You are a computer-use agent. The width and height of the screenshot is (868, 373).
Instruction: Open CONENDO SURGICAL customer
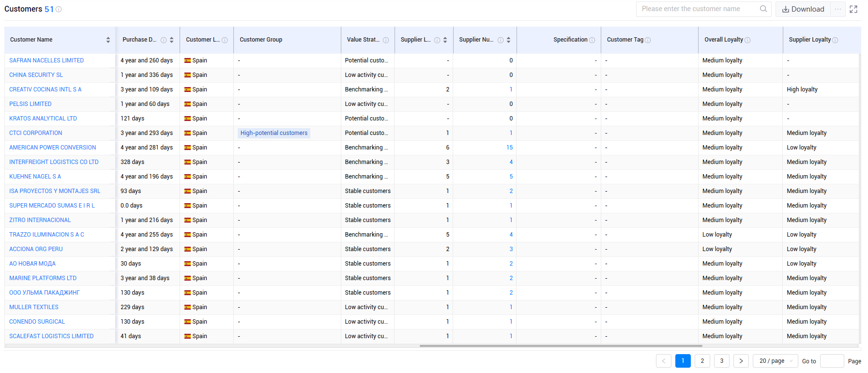point(37,322)
